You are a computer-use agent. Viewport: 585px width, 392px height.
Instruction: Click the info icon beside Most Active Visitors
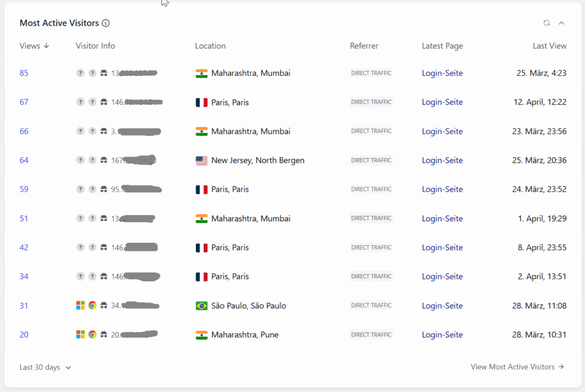[106, 23]
